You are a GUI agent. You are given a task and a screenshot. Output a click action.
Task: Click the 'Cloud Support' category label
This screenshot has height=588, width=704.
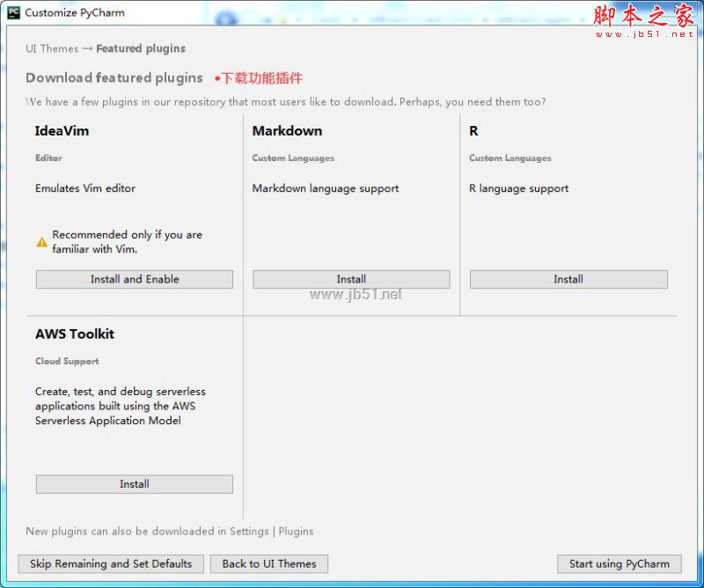[67, 361]
